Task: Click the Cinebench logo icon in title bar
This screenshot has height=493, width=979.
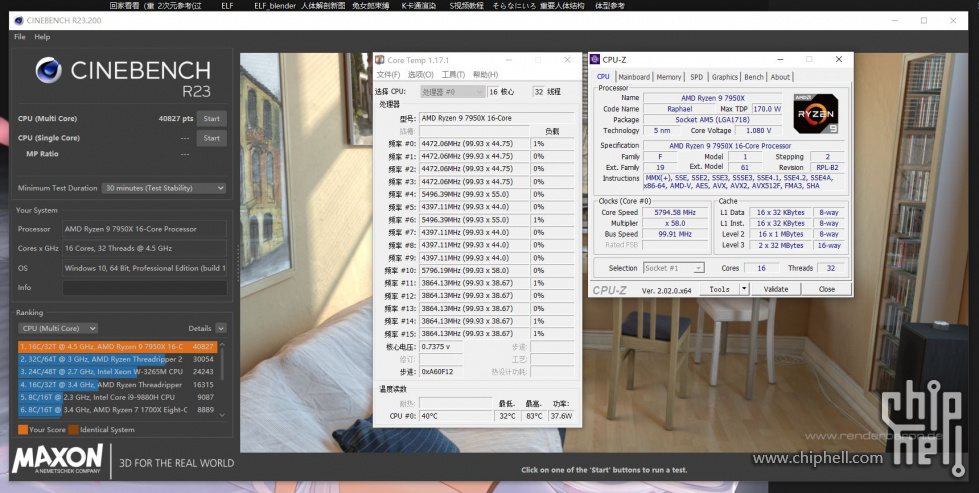Action: 19,21
